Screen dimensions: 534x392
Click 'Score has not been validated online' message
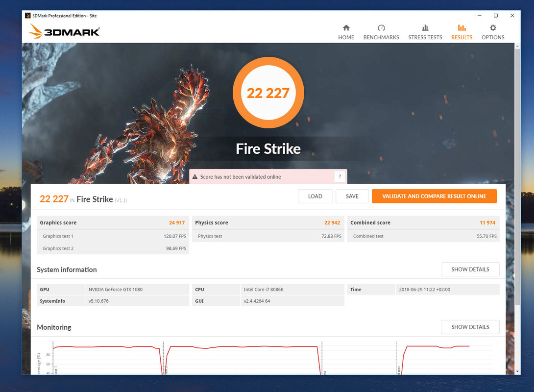241,177
